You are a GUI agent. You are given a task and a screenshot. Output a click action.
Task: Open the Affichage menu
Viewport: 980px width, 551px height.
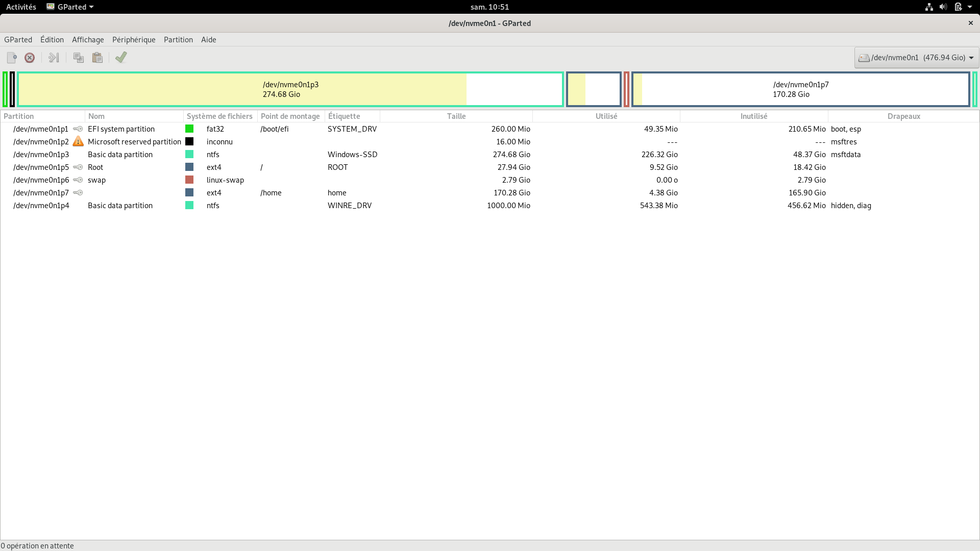coord(88,39)
